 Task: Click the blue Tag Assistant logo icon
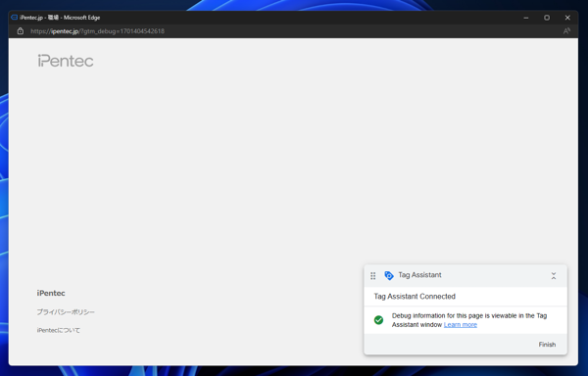point(389,275)
